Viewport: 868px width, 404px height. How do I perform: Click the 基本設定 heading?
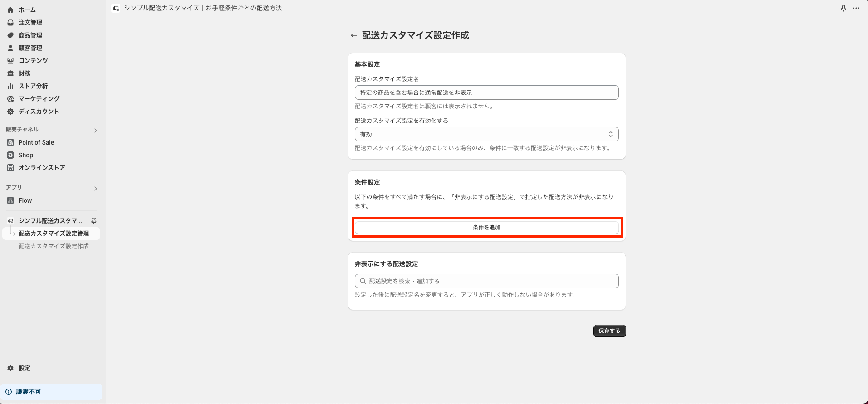point(367,64)
